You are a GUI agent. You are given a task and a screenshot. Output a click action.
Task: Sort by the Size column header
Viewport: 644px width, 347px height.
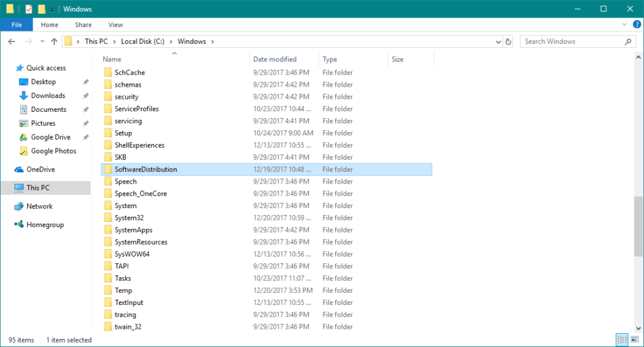pyautogui.click(x=411, y=59)
